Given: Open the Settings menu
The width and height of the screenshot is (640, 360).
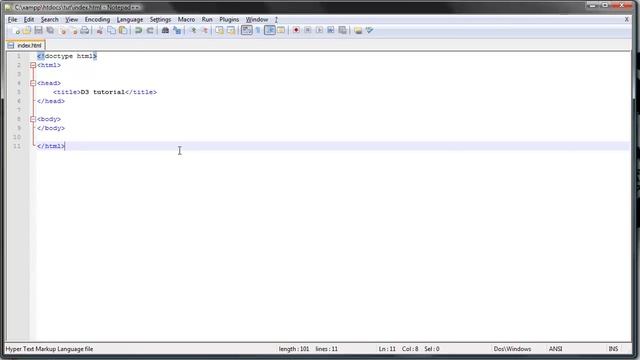Looking at the screenshot, I should [160, 20].
